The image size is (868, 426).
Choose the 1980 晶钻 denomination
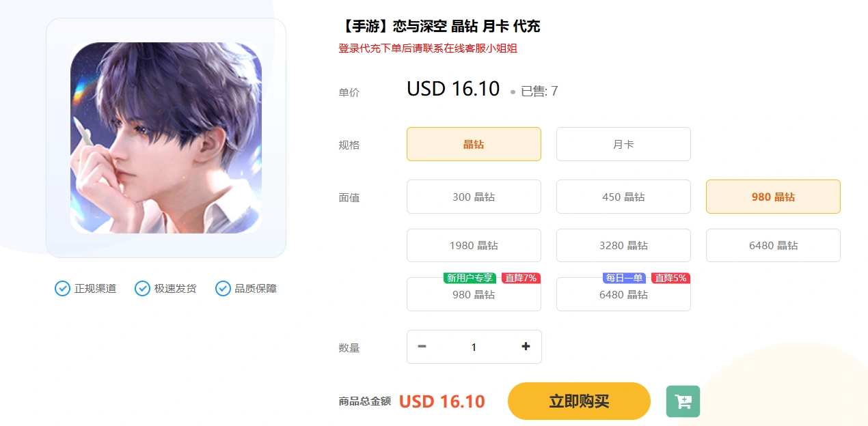click(x=474, y=245)
